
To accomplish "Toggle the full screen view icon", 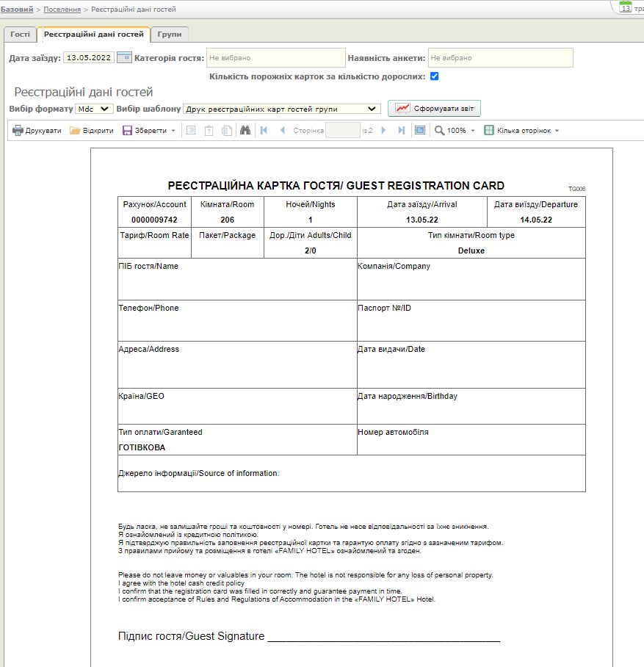I will coord(419,131).
